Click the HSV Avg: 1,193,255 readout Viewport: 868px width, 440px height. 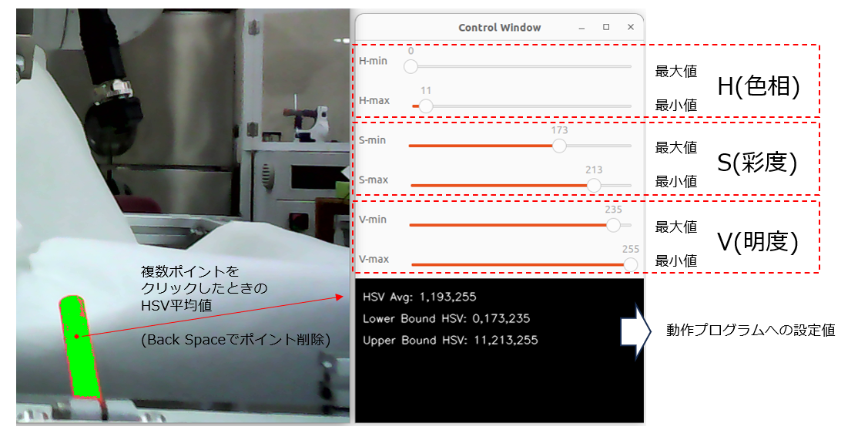(419, 297)
